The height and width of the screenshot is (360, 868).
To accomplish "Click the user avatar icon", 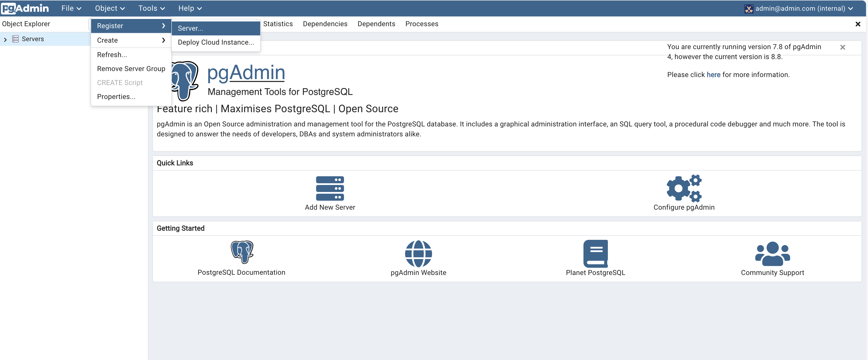I will (x=749, y=9).
